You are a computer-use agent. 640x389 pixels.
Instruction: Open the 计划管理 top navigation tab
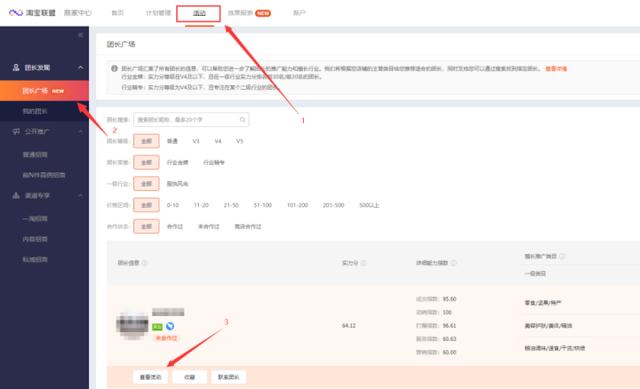coord(158,13)
